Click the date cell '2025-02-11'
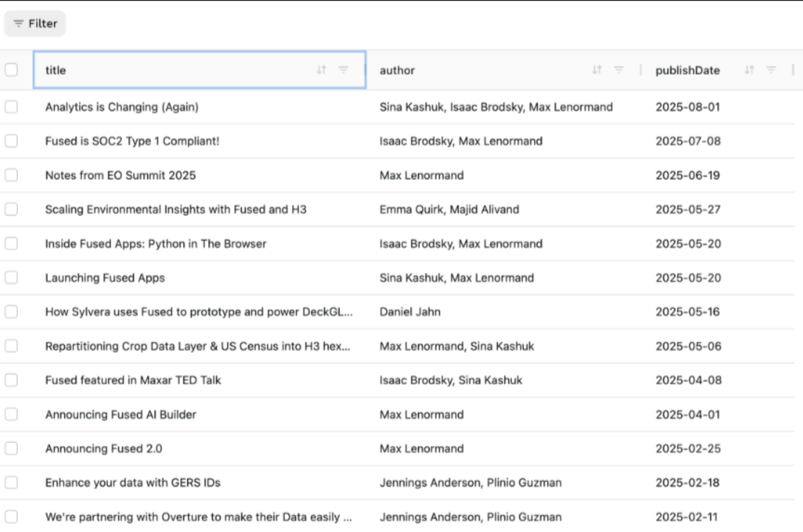 687,517
